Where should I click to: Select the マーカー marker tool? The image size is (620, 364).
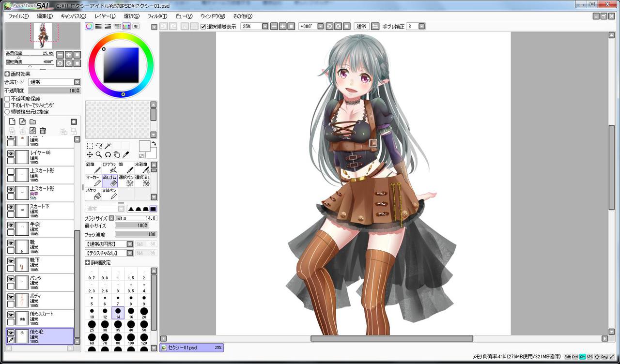pyautogui.click(x=93, y=181)
